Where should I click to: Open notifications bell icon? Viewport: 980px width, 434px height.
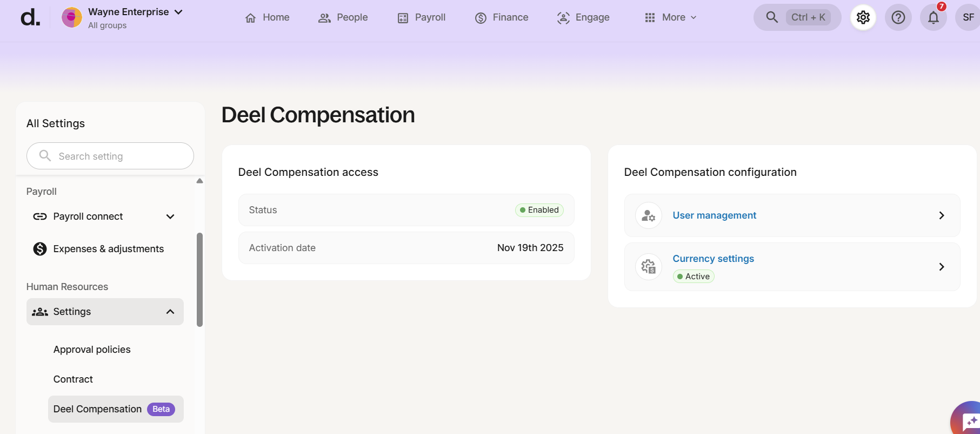pos(934,17)
